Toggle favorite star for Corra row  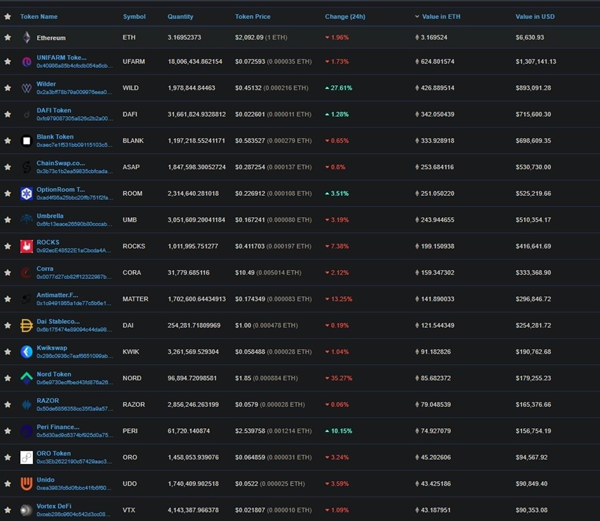tap(8, 273)
